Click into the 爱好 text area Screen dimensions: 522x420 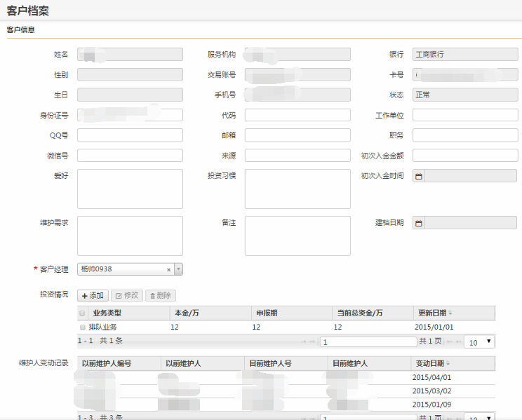click(130, 189)
